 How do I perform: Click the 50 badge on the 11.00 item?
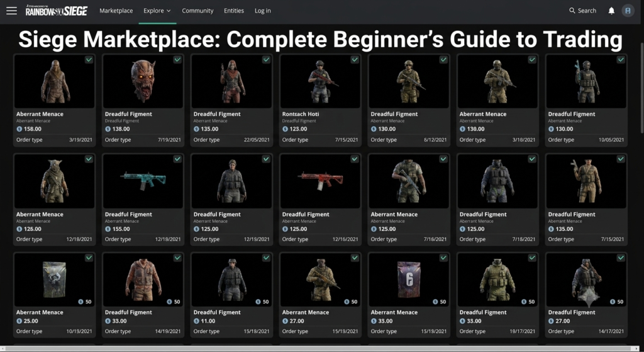click(x=262, y=302)
